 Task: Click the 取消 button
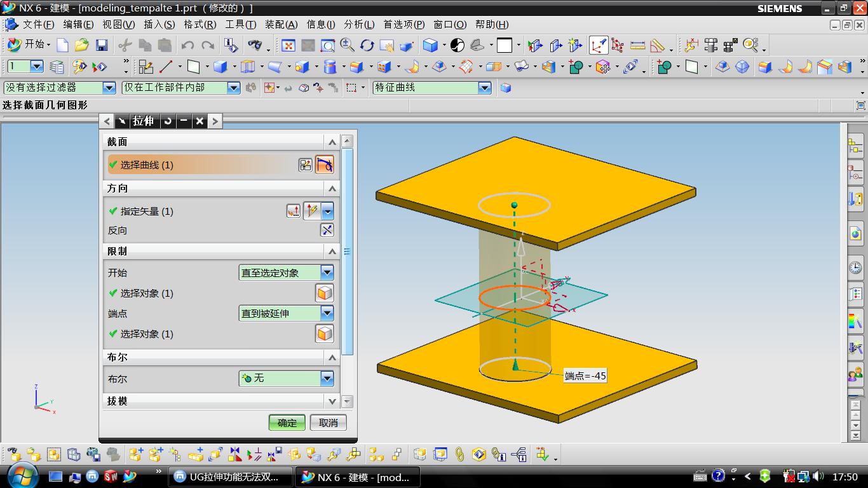point(328,423)
